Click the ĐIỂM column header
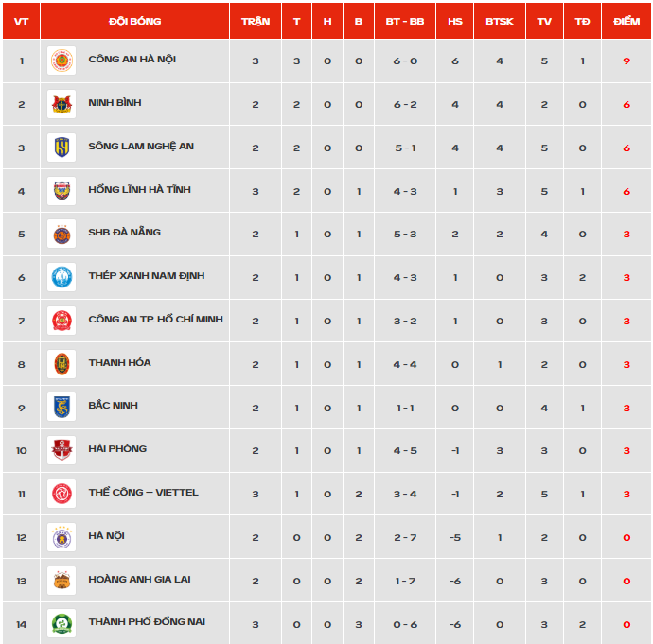This screenshot has width=653, height=644. pos(627,21)
